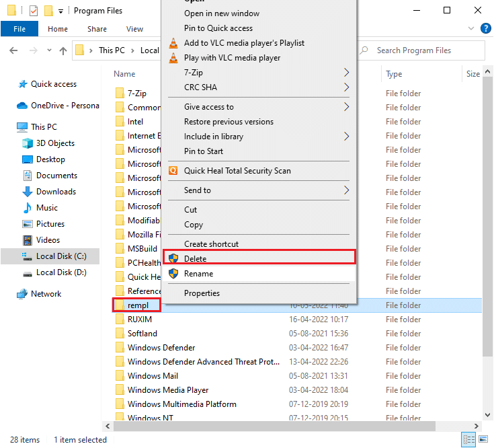Viewport: 494px width, 448px height.
Task: Click the Pictures icon in the sidebar
Action: coord(28,224)
